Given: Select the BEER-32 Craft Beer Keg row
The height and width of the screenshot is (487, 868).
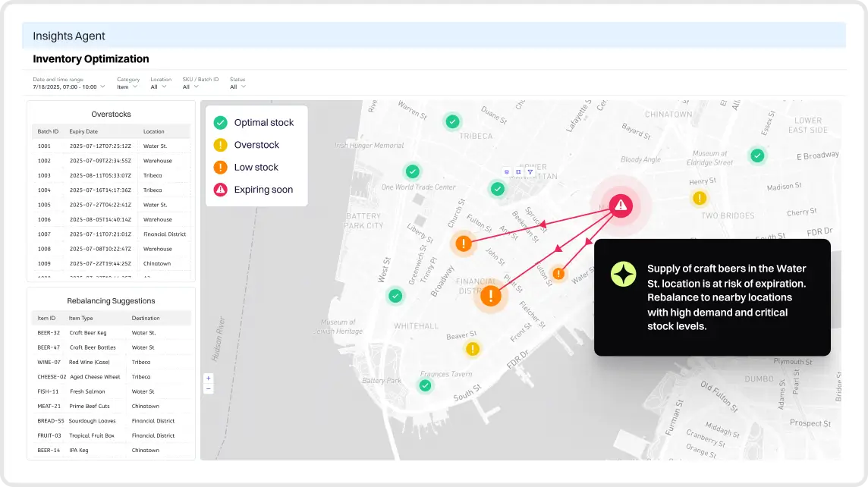Looking at the screenshot, I should [x=111, y=333].
